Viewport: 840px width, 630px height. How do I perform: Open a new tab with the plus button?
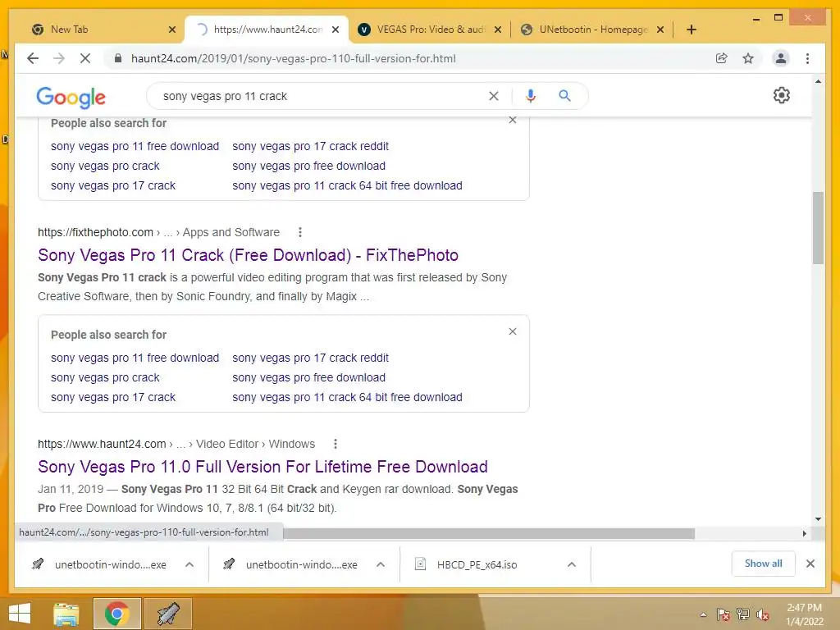click(691, 30)
